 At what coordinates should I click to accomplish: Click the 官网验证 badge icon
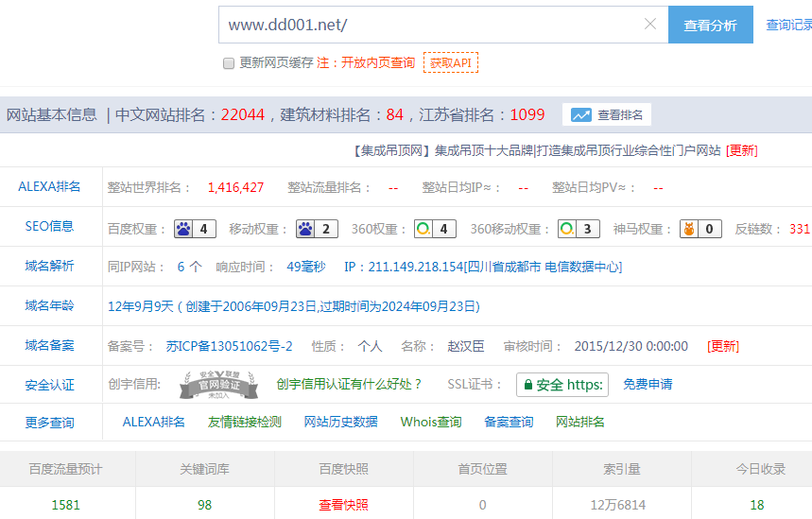(218, 385)
